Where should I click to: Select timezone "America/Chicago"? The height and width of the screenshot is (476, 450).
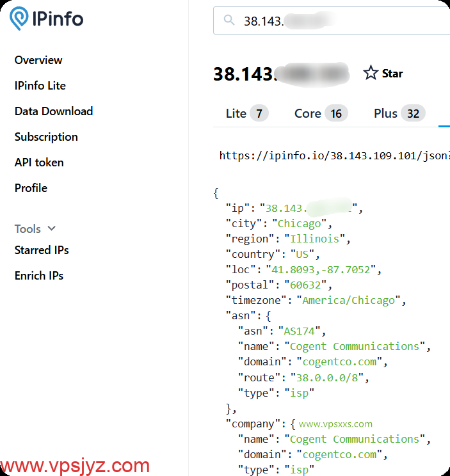(x=349, y=300)
